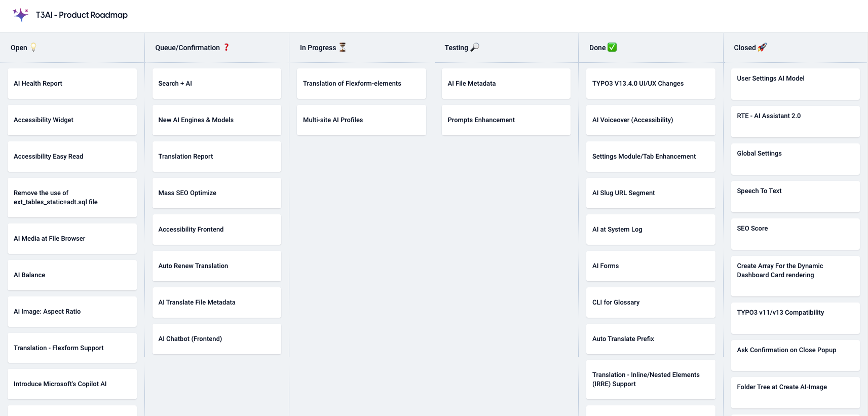Select the Translation of Flexform-elements card

361,84
